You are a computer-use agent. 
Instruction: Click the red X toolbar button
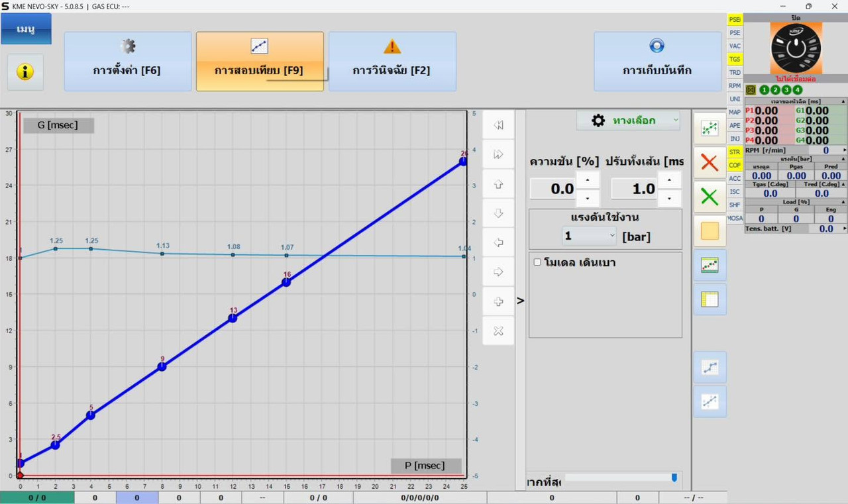(x=710, y=162)
